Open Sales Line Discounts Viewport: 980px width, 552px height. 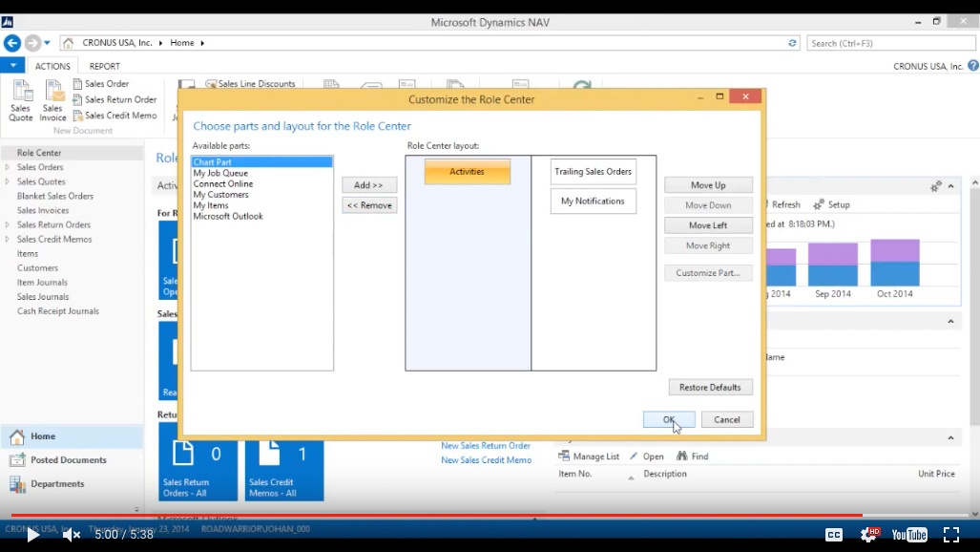[x=250, y=84]
